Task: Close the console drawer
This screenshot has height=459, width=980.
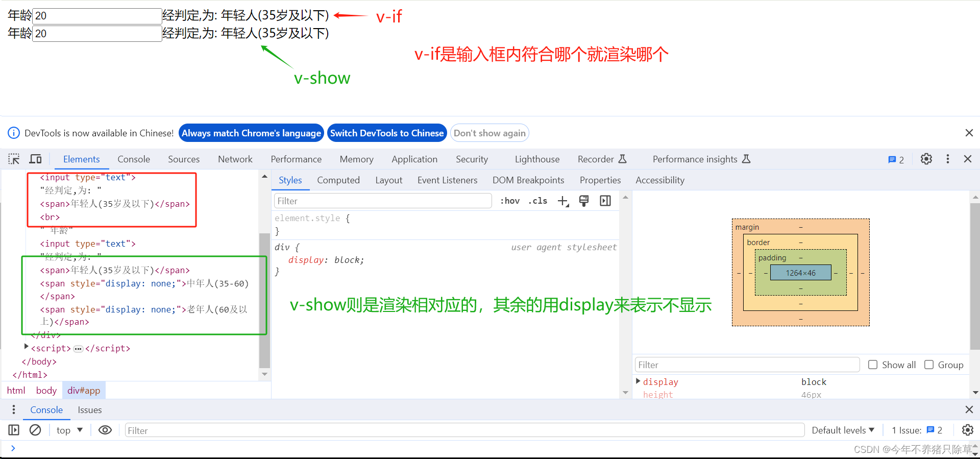Action: 969,409
